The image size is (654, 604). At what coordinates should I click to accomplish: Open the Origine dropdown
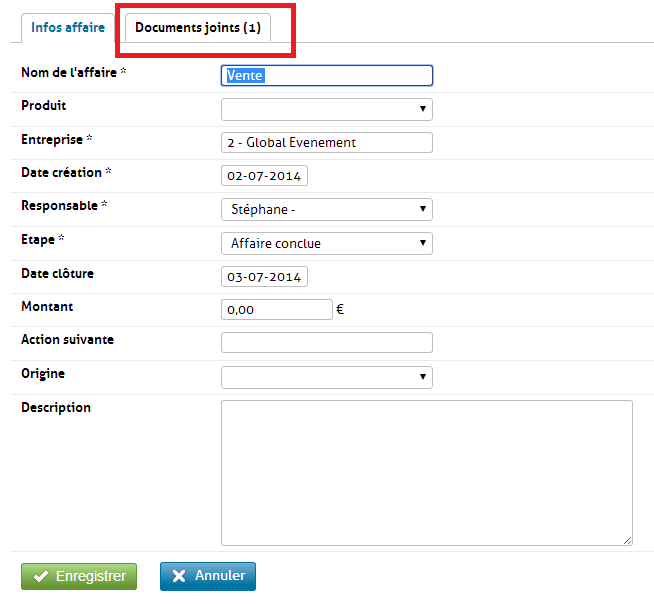[326, 377]
